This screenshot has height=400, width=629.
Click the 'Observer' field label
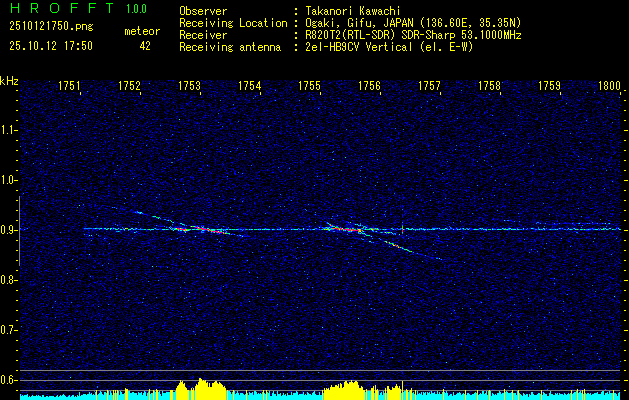point(203,11)
